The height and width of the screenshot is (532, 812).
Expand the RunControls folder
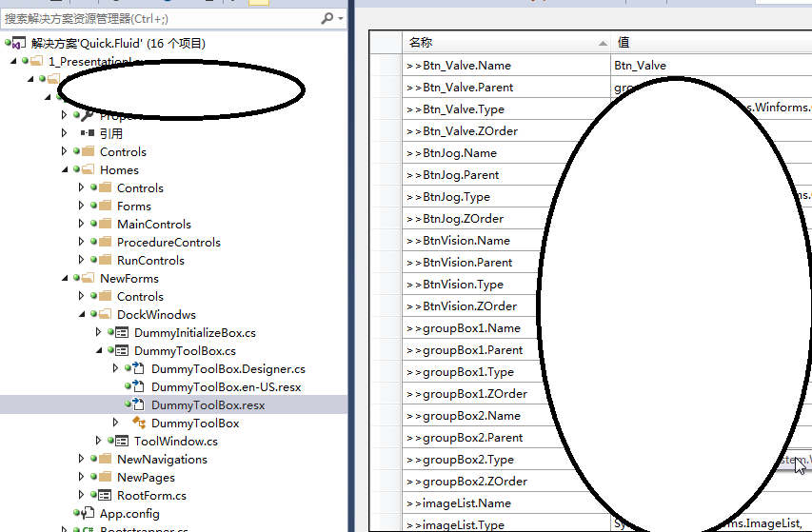tap(81, 260)
